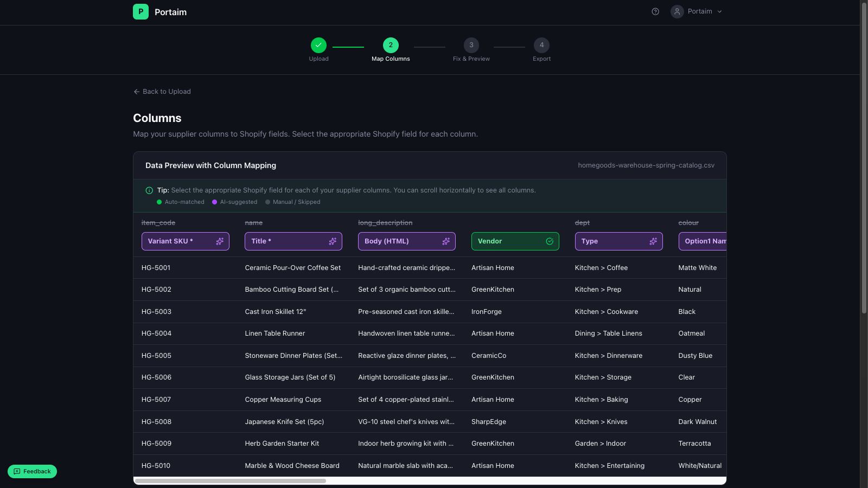Click the sparkle icon on Variant SKU mapping
Viewport: 868px width, 488px height.
(220, 241)
